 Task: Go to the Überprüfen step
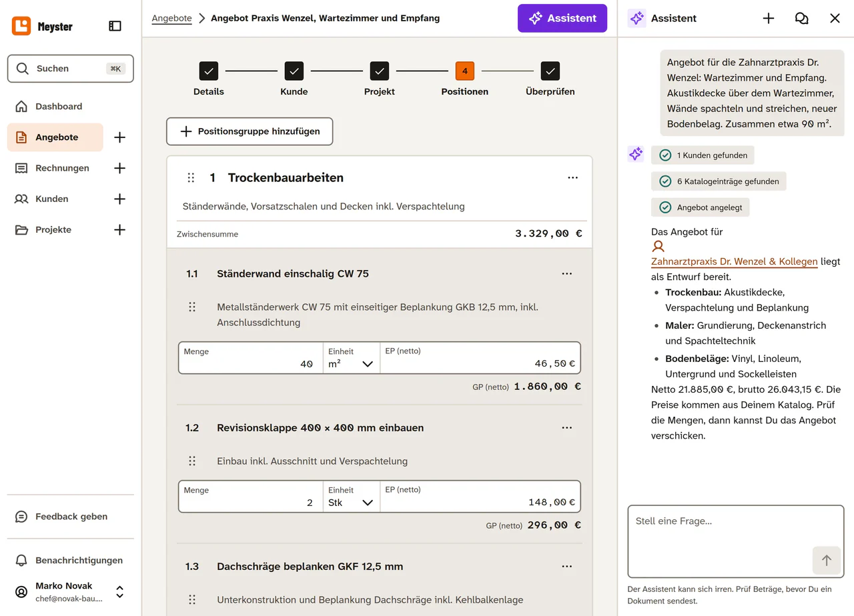[550, 79]
